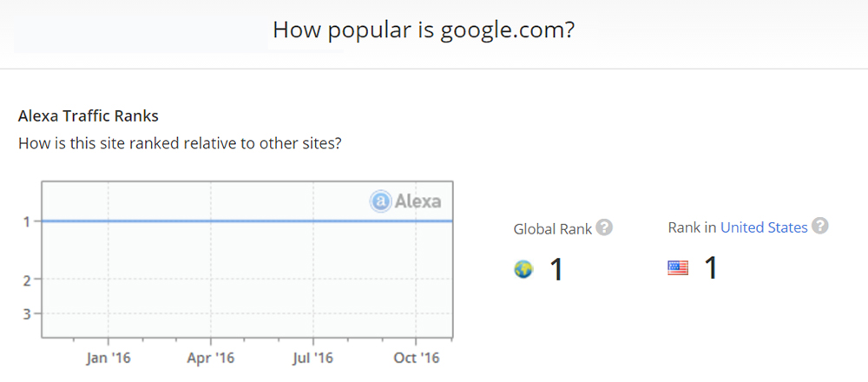The height and width of the screenshot is (382, 868).
Task: Click the y-axis label 2 on the chart
Action: (x=27, y=280)
